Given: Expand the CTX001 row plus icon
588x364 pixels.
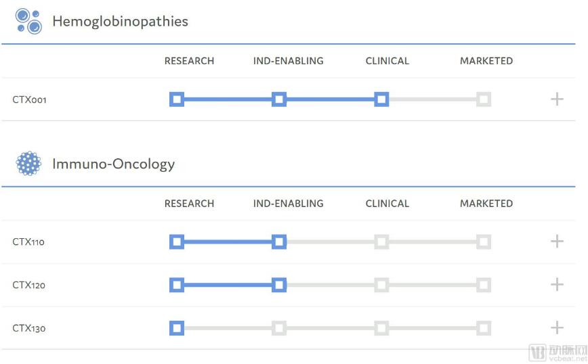Looking at the screenshot, I should coord(557,99).
